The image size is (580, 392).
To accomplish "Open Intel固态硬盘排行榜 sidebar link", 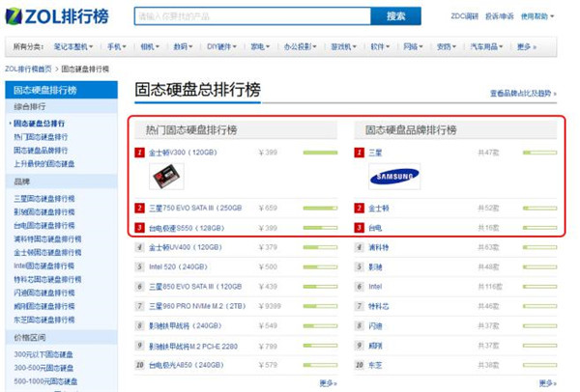I will pos(44,266).
